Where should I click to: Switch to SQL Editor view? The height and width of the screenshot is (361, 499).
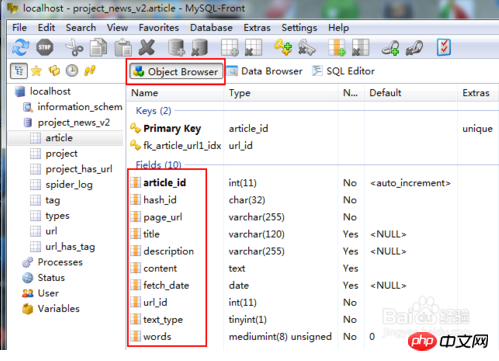click(x=343, y=71)
